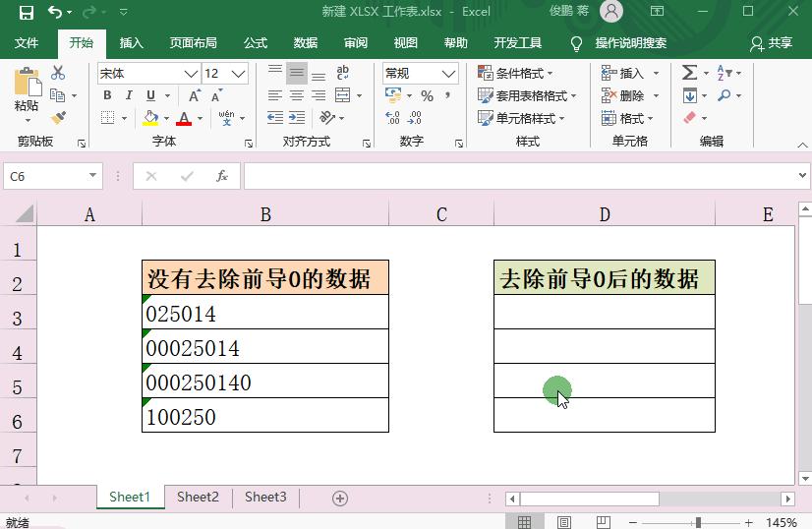Click the phonetic guide wén icon
Screen dimensions: 812x529
tap(226, 118)
